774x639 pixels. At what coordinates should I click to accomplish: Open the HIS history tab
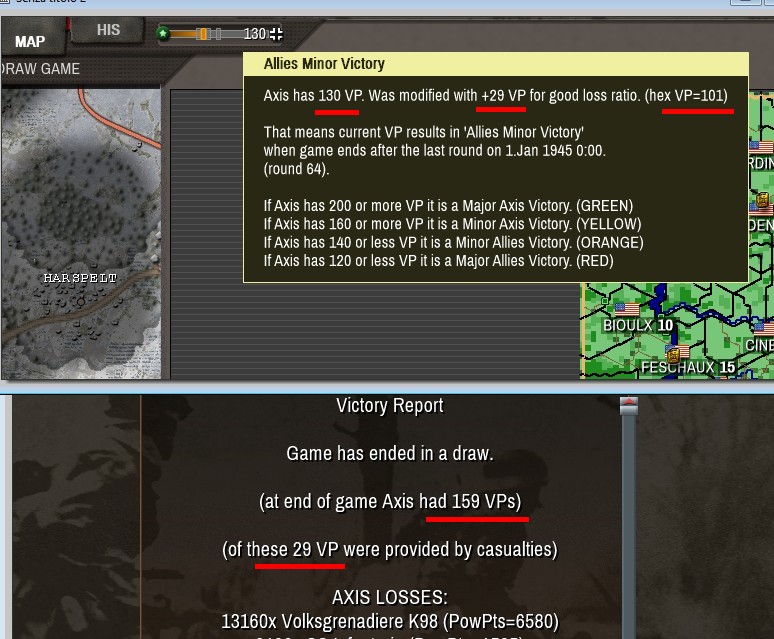(108, 30)
